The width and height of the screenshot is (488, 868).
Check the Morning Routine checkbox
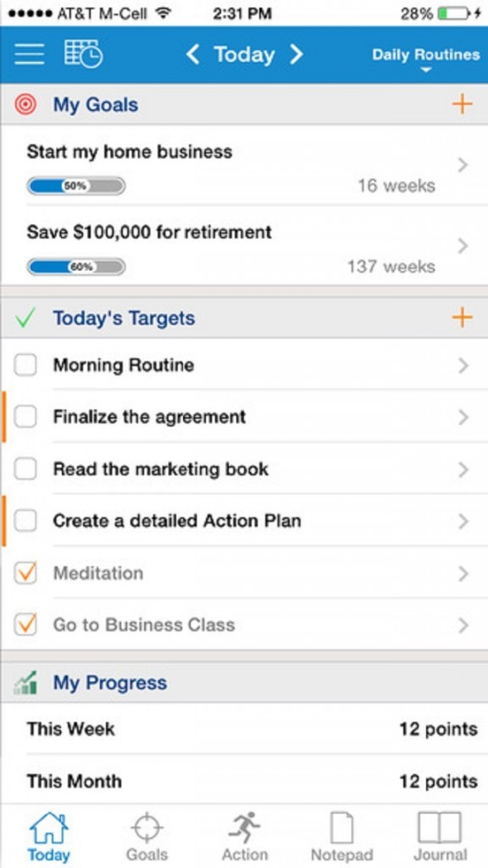25,365
